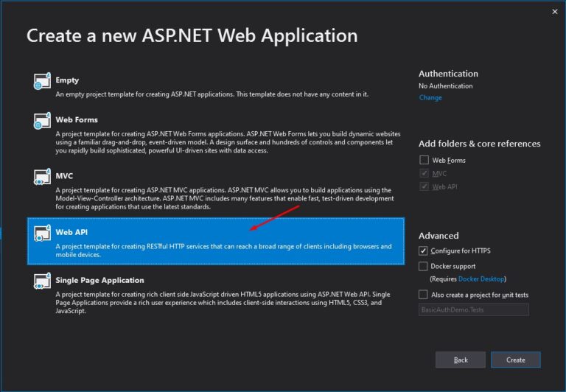This screenshot has height=392, width=566.
Task: Click the Empty template description text
Action: coord(212,94)
